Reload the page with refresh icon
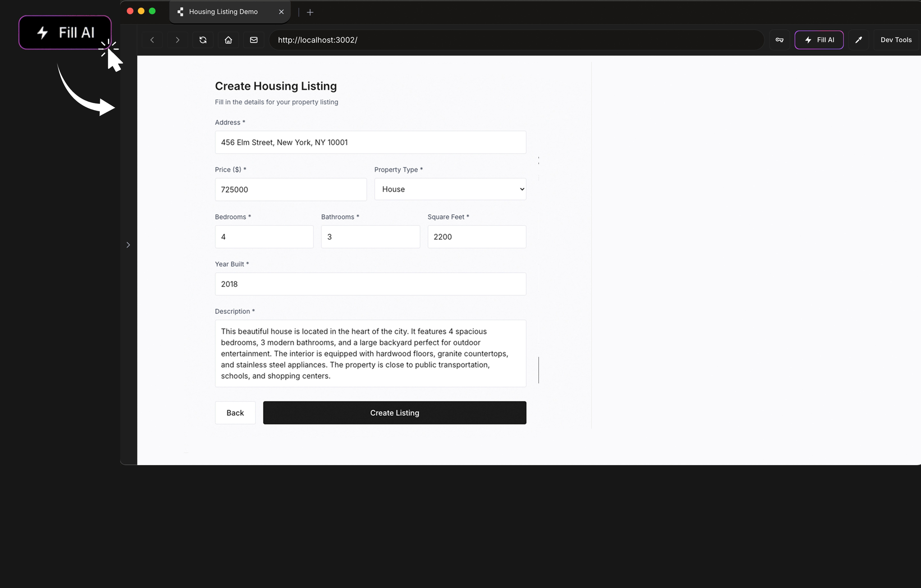Screen dimensions: 921x588 (203, 40)
